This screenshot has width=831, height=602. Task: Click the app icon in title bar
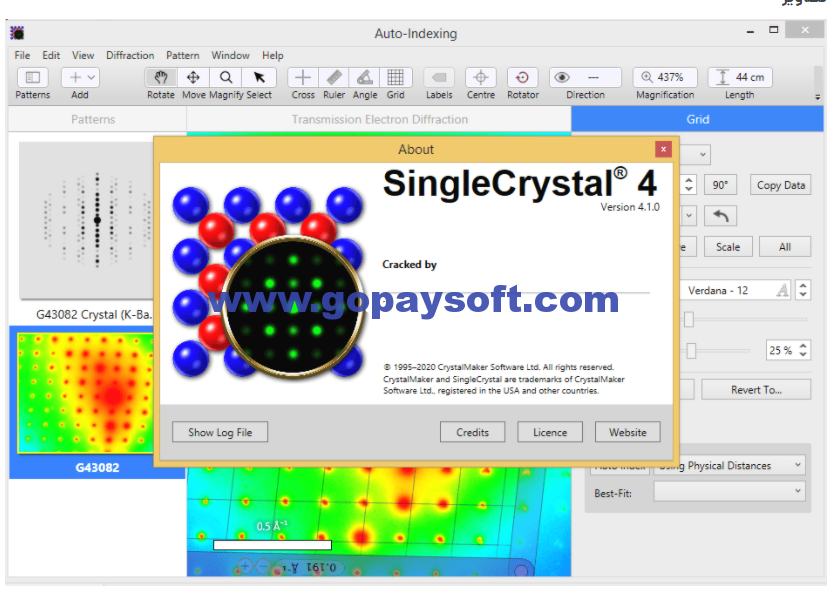coord(17,33)
